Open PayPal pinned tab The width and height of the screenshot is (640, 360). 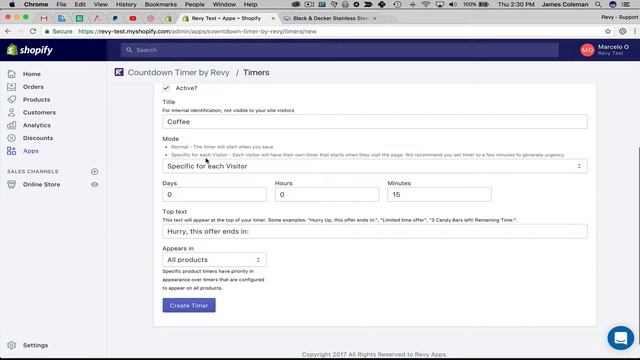[x=115, y=18]
